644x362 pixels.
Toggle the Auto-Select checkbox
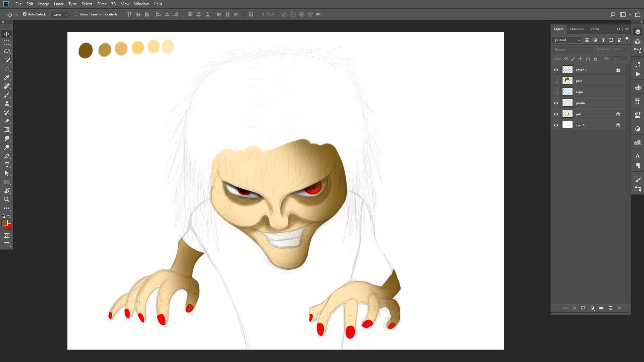[x=25, y=14]
